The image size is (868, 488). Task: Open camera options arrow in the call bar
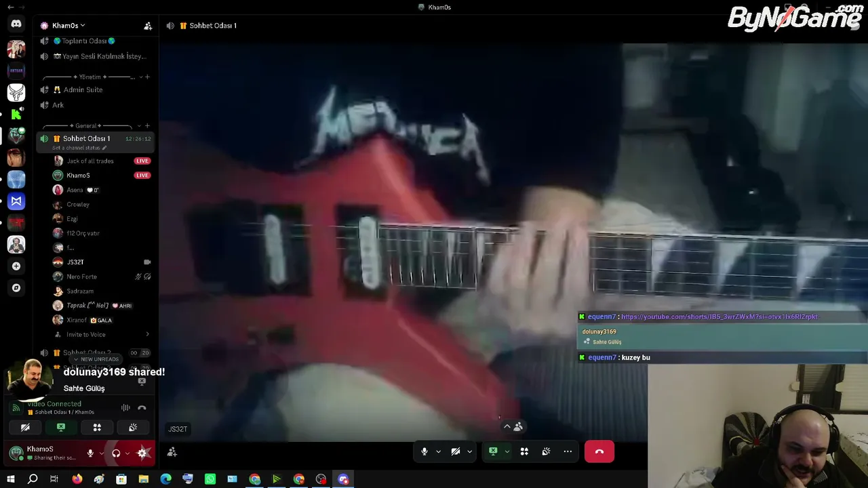469,451
